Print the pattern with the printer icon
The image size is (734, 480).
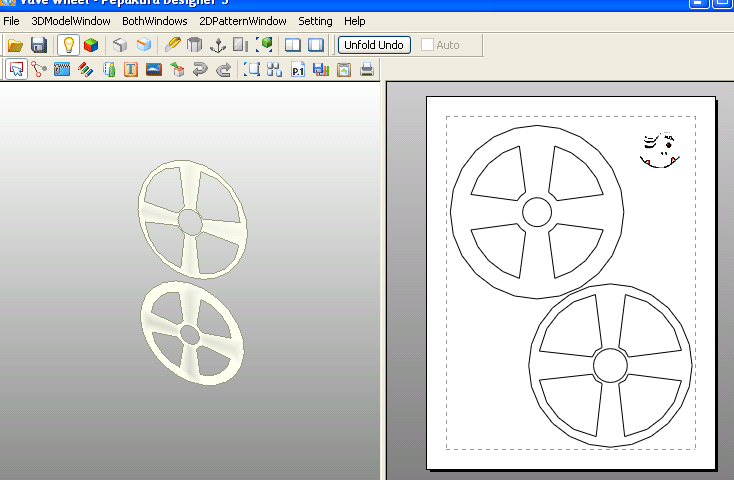point(367,70)
